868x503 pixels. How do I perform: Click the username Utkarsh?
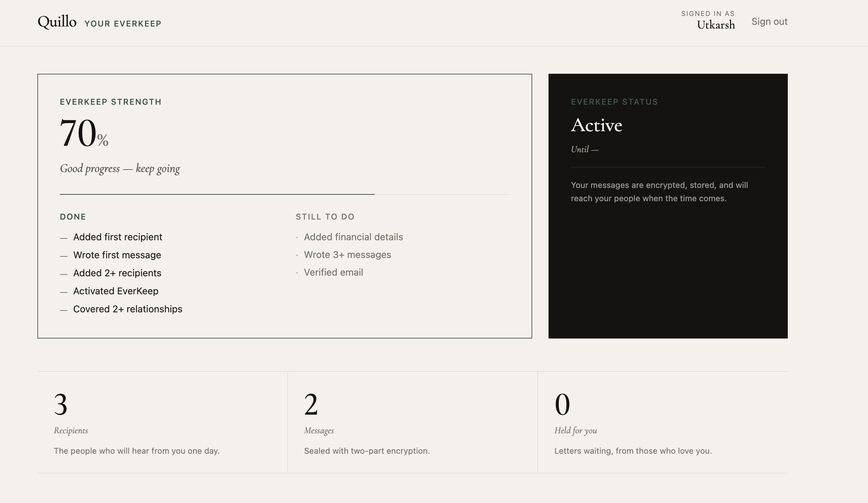click(716, 25)
